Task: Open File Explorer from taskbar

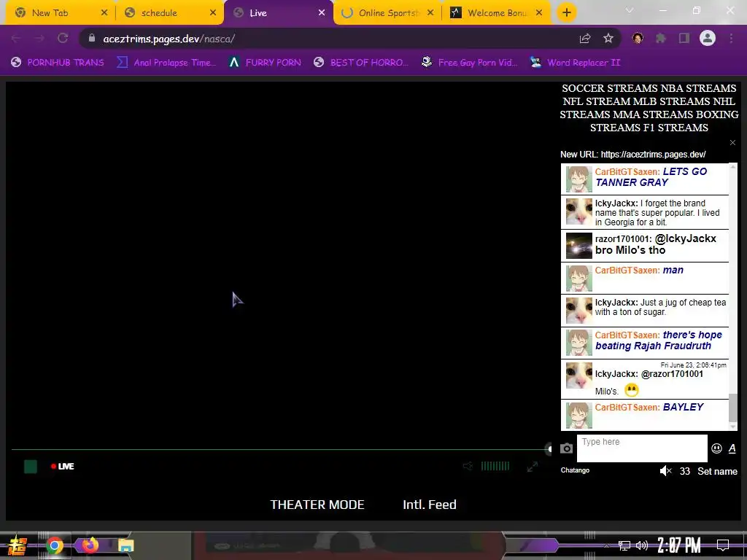Action: [125, 545]
